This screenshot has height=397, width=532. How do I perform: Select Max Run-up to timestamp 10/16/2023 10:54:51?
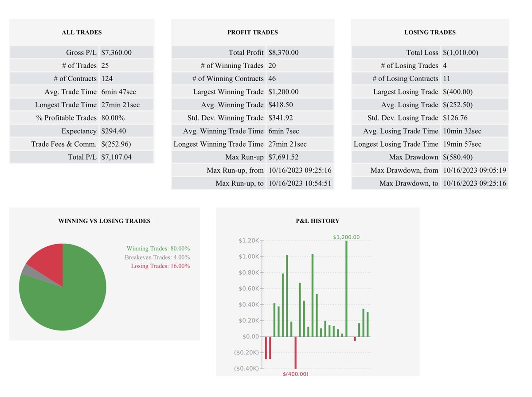point(300,183)
